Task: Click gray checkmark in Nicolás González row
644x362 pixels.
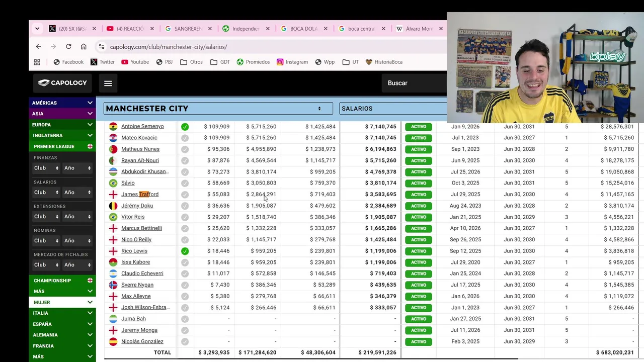Action: coord(185,341)
